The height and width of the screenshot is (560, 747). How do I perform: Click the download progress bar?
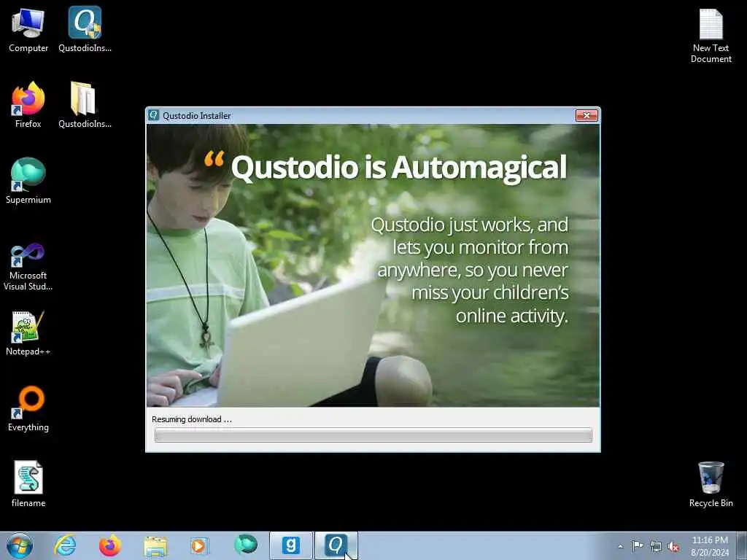pos(373,435)
